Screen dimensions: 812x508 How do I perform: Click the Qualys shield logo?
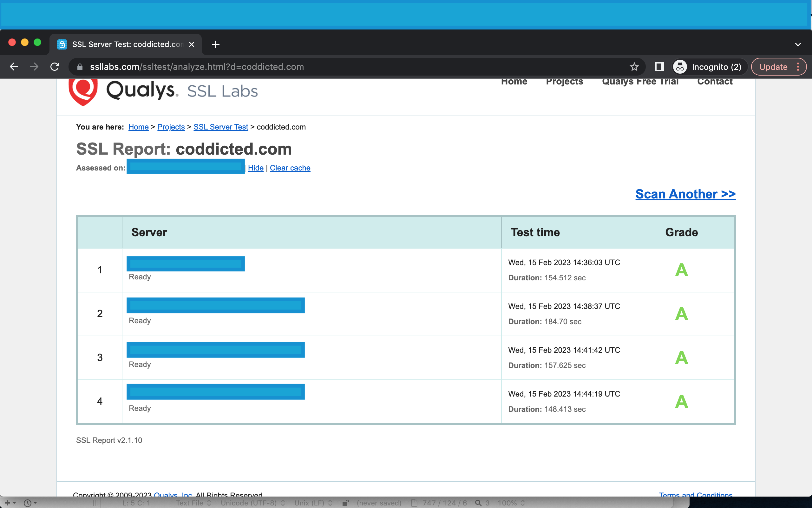coord(83,91)
